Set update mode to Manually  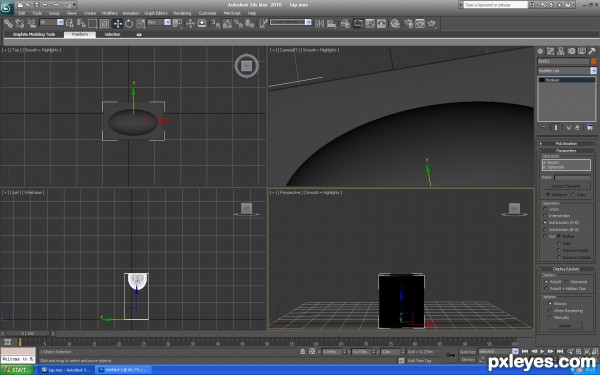coord(559,318)
